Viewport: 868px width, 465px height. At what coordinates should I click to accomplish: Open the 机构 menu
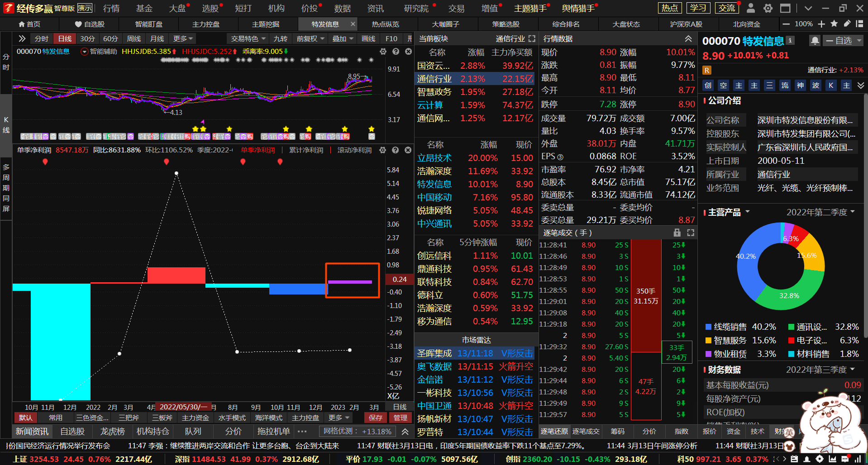point(276,8)
